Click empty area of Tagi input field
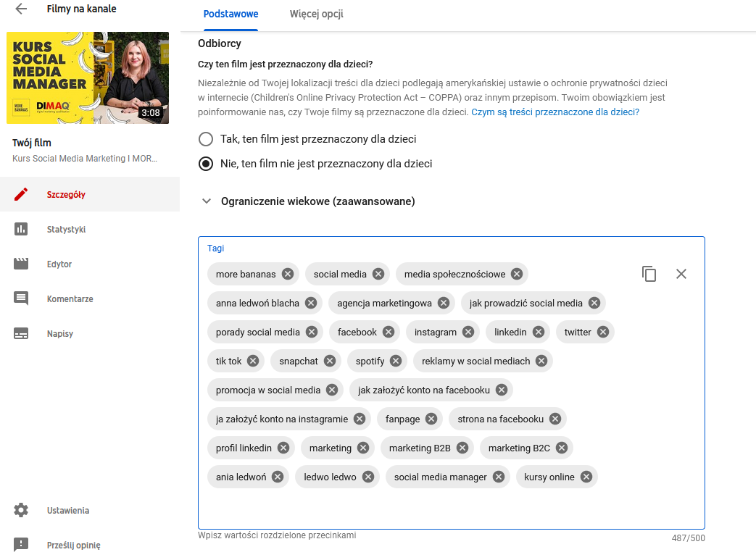 (x=449, y=507)
